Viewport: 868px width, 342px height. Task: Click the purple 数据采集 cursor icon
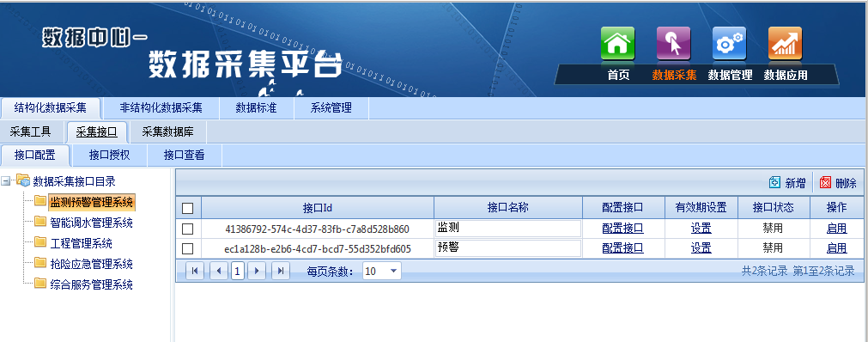coord(674,43)
